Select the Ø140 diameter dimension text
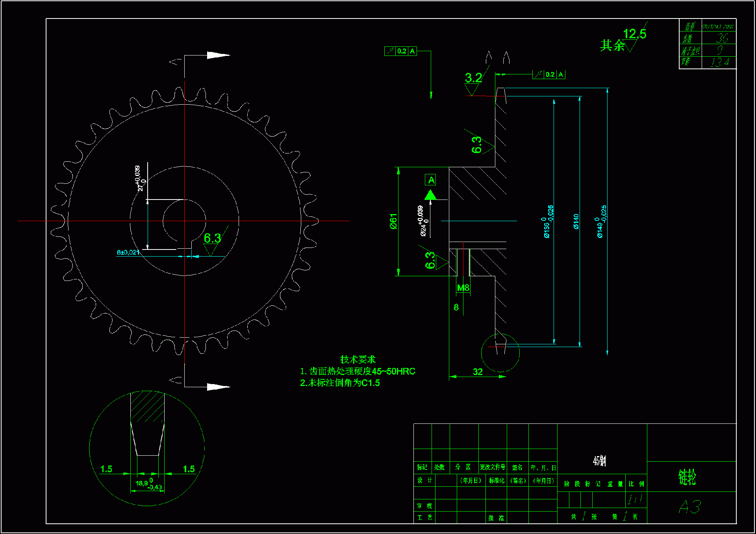756x534 pixels. (576, 221)
